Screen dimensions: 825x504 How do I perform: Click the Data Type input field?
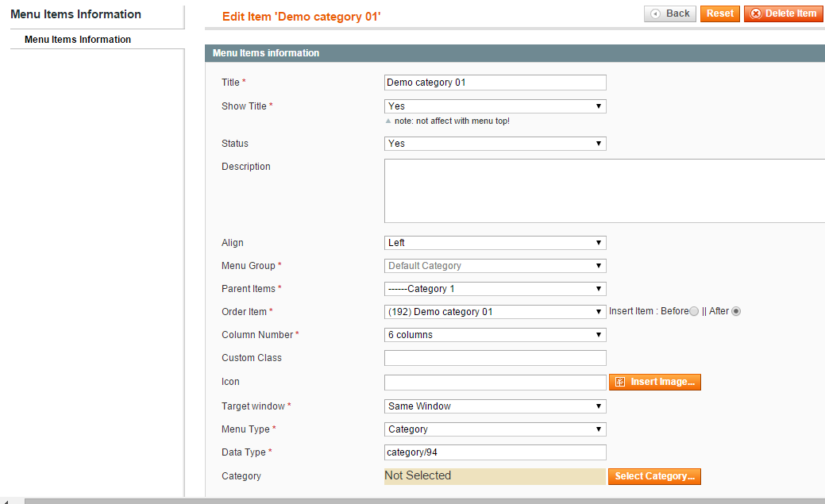pyautogui.click(x=495, y=452)
